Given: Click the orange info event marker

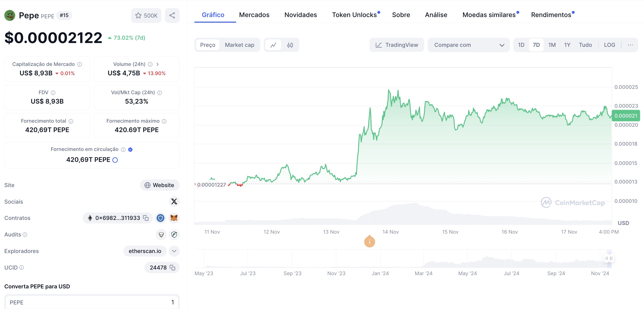Looking at the screenshot, I should (370, 241).
